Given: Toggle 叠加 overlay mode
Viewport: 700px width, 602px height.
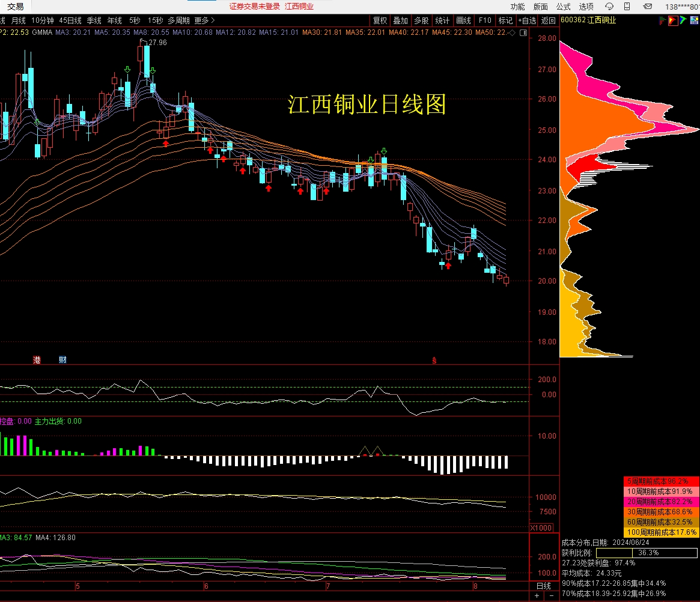Looking at the screenshot, I should (400, 20).
